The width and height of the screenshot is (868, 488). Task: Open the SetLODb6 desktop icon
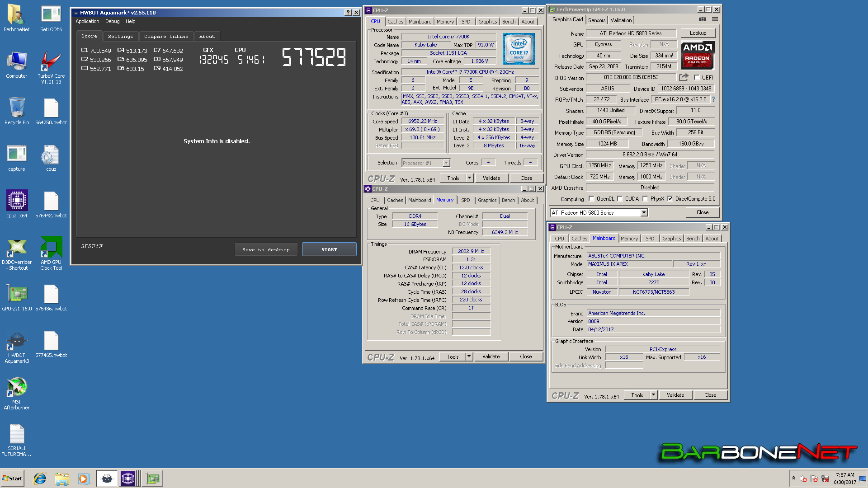coord(51,18)
